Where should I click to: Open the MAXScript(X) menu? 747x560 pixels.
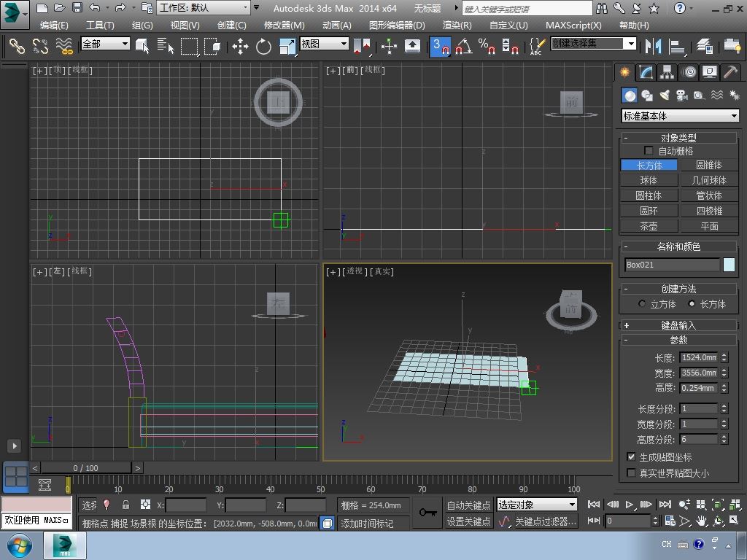(x=573, y=26)
